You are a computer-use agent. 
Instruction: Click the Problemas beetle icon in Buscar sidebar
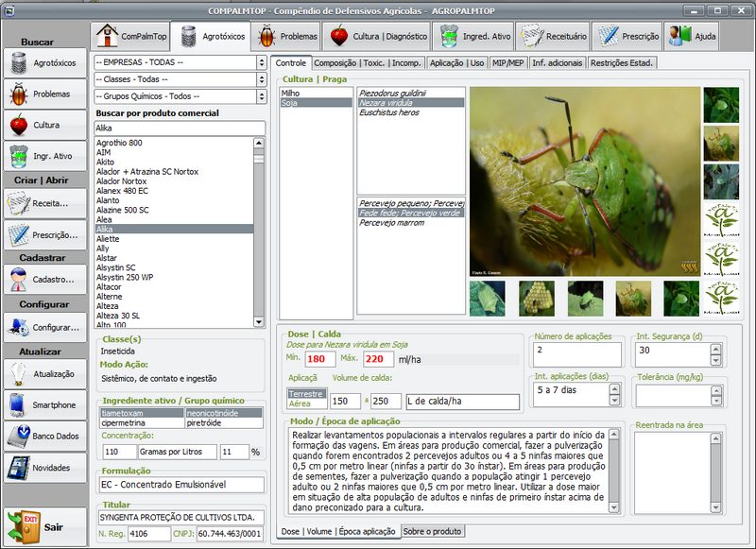point(19,94)
